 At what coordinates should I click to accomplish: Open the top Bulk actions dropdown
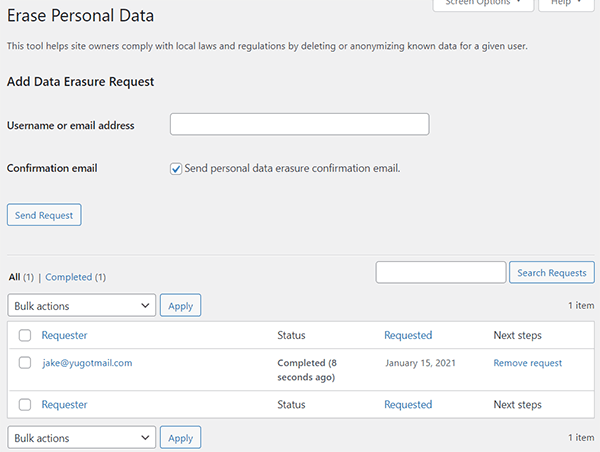pos(82,305)
